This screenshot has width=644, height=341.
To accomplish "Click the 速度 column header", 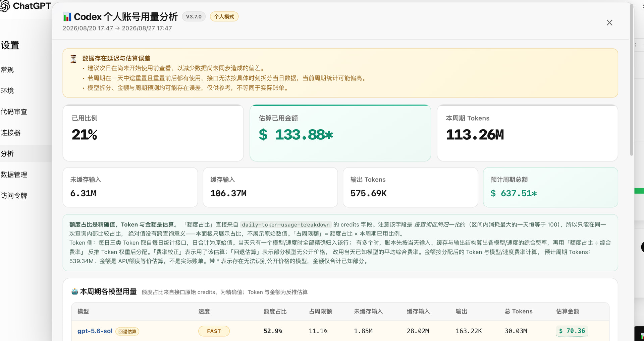I will pyautogui.click(x=204, y=311).
